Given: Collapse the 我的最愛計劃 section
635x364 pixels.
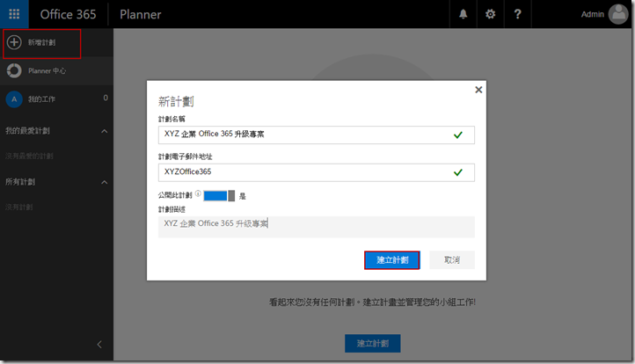Looking at the screenshot, I should tap(105, 131).
